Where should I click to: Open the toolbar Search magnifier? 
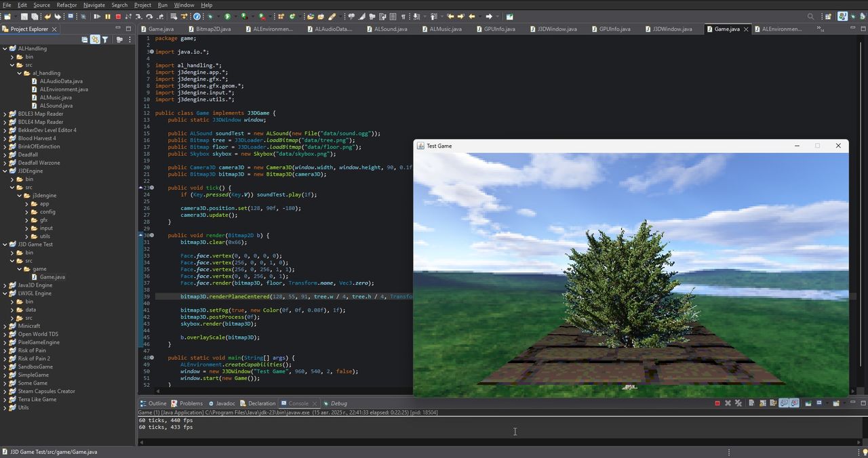pos(811,16)
